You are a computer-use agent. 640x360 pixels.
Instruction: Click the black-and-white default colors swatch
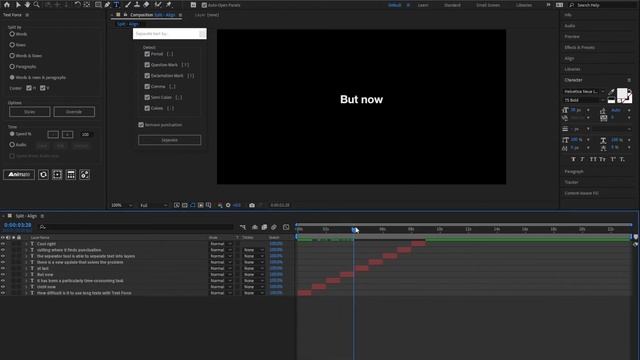click(x=611, y=100)
